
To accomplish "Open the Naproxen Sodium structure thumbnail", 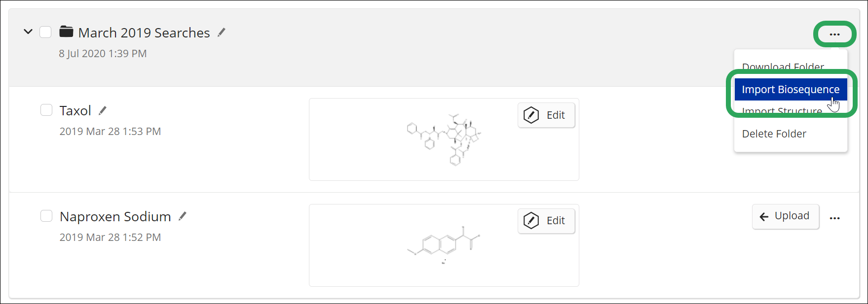I will tap(444, 245).
